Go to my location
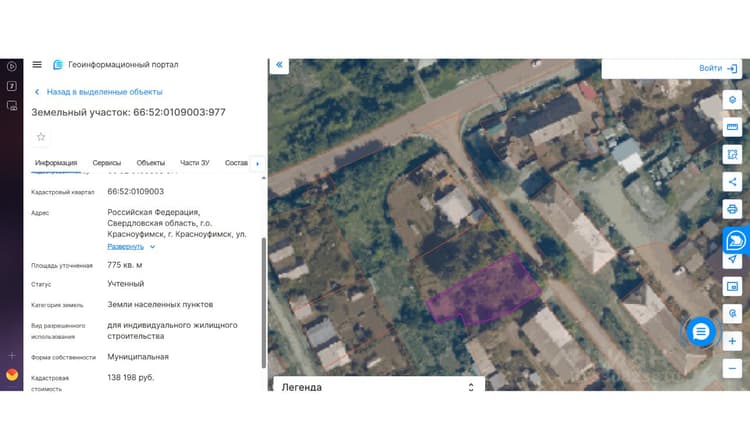This screenshot has width=750, height=422. click(x=732, y=260)
